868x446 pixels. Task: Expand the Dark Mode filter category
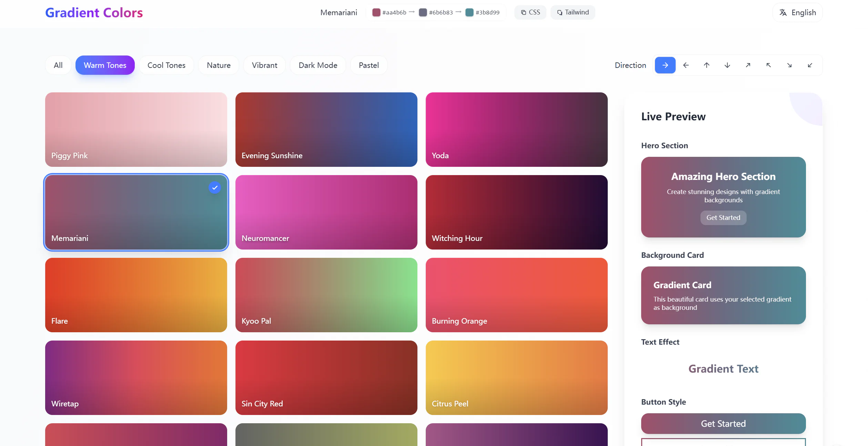tap(318, 65)
